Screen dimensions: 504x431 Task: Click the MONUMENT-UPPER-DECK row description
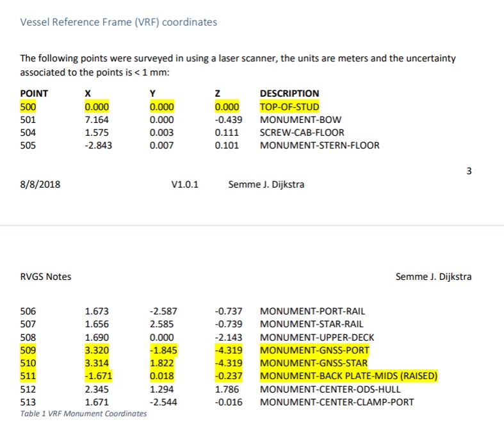click(x=317, y=337)
